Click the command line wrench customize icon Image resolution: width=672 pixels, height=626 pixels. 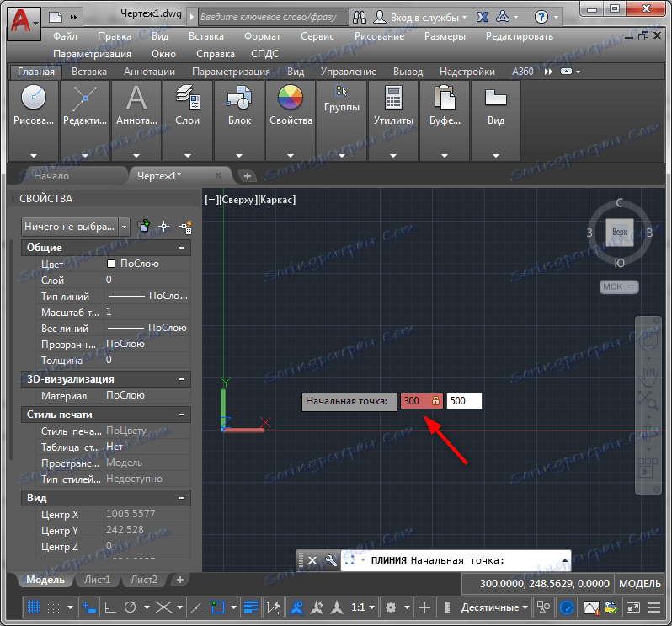(x=331, y=560)
